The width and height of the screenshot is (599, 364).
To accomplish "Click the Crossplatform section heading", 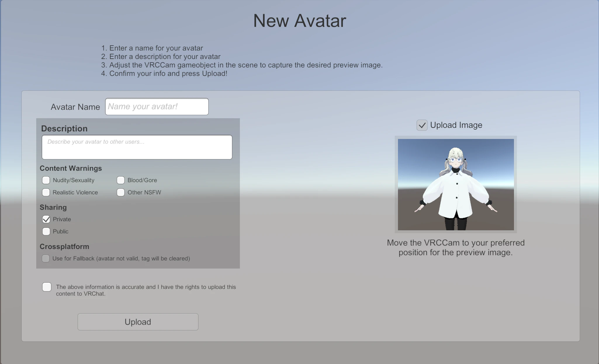I will (x=64, y=246).
